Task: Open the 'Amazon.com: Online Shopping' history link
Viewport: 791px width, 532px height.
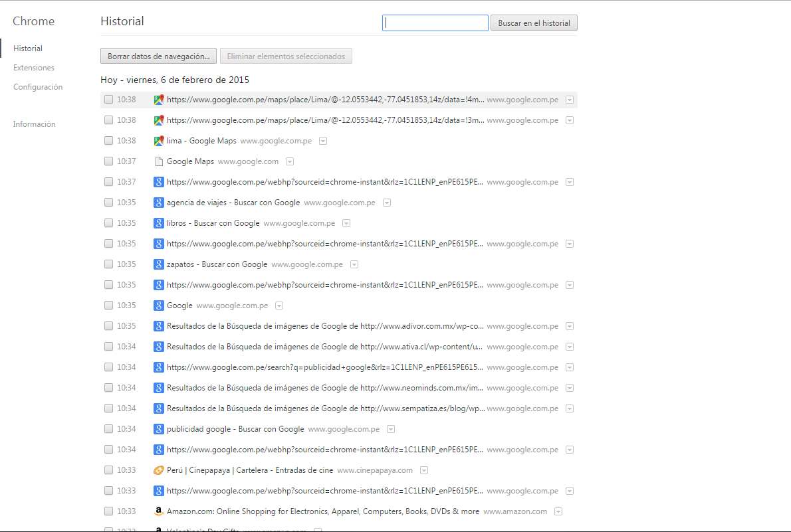Action: pyautogui.click(x=323, y=511)
